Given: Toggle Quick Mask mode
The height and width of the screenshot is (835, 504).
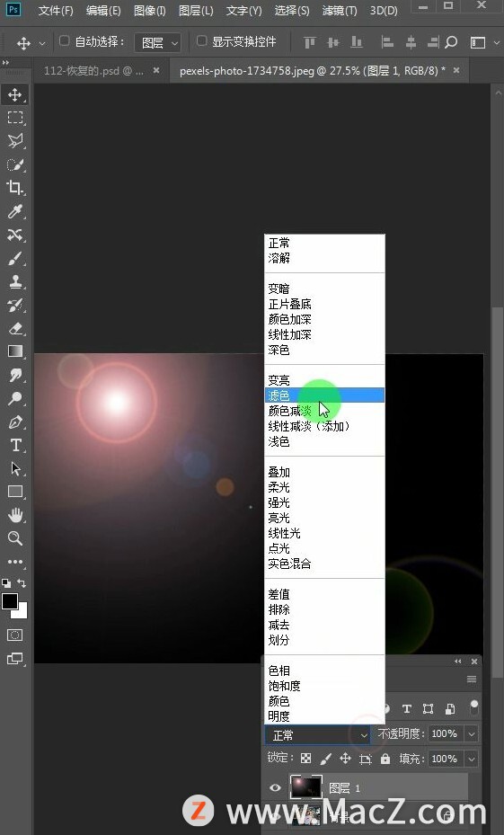Looking at the screenshot, I should click(x=15, y=635).
